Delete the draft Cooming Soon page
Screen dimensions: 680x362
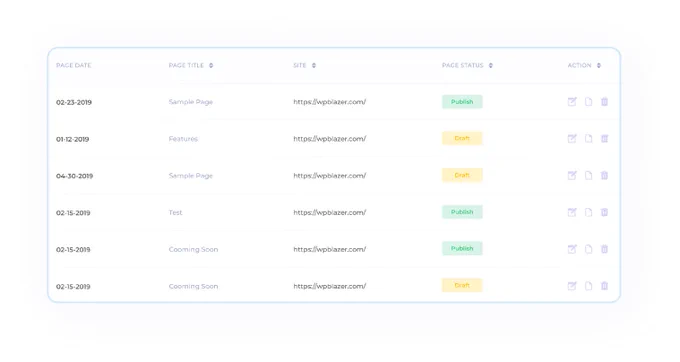coord(604,286)
